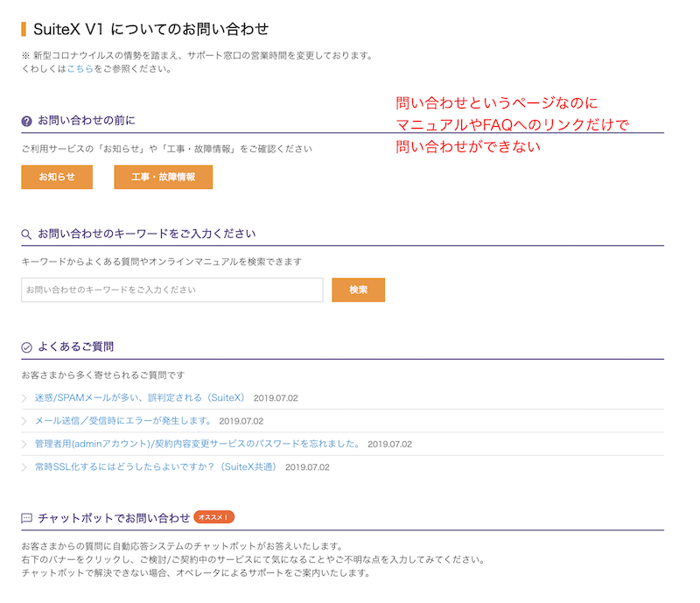
Task: Follow the こちら link about support hours
Action: pos(80,69)
